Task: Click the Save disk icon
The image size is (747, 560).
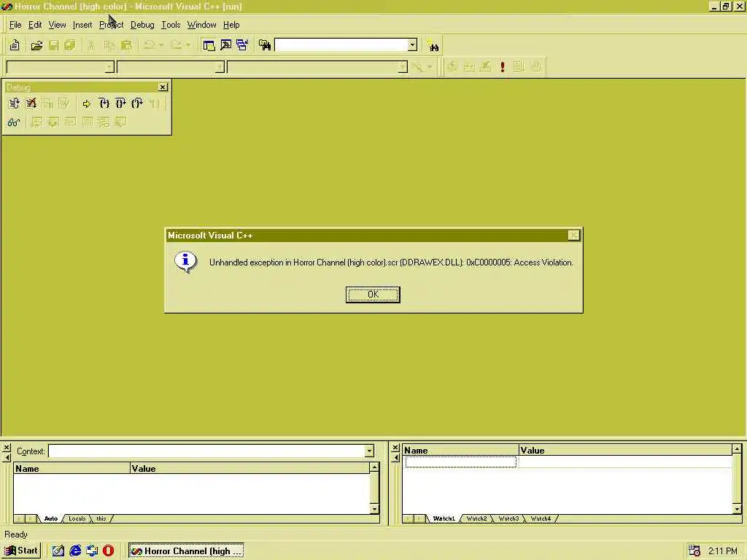Action: [54, 45]
